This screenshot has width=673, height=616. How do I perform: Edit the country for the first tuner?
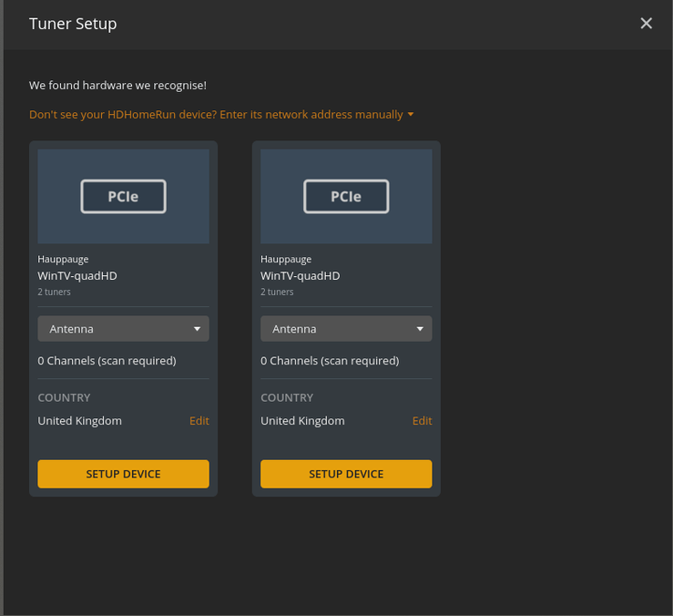(x=199, y=421)
